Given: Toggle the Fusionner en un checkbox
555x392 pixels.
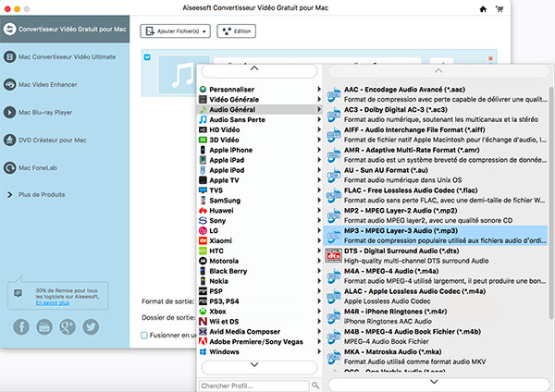Looking at the screenshot, I should (x=145, y=336).
